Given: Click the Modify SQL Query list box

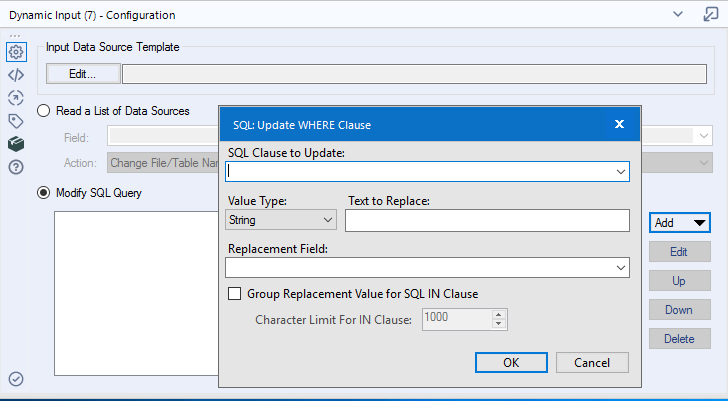Looking at the screenshot, I should [x=136, y=293].
